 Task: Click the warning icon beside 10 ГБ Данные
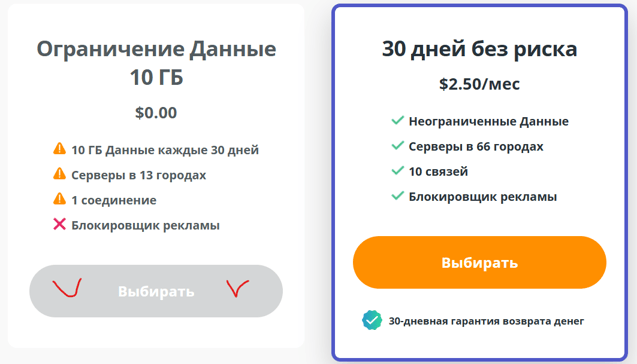59,149
